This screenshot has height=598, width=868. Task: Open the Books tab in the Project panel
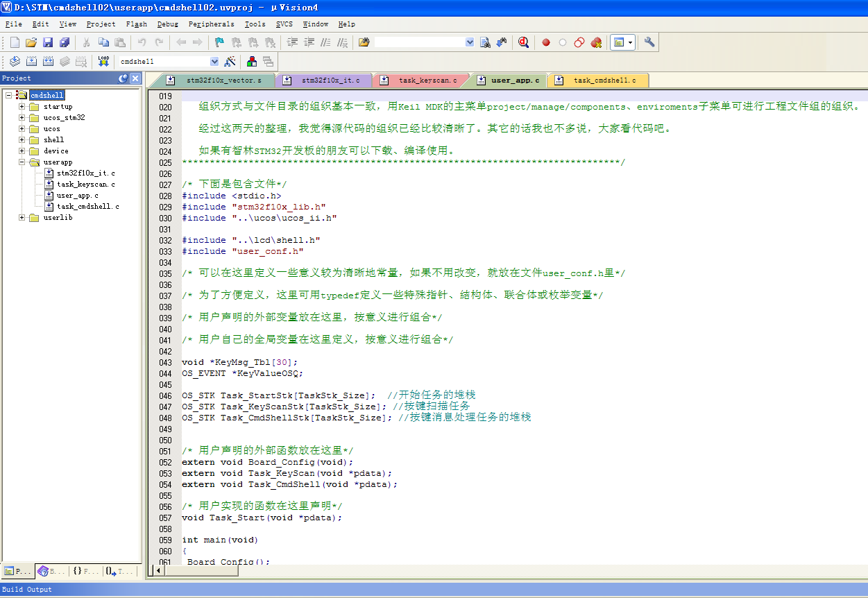point(51,572)
